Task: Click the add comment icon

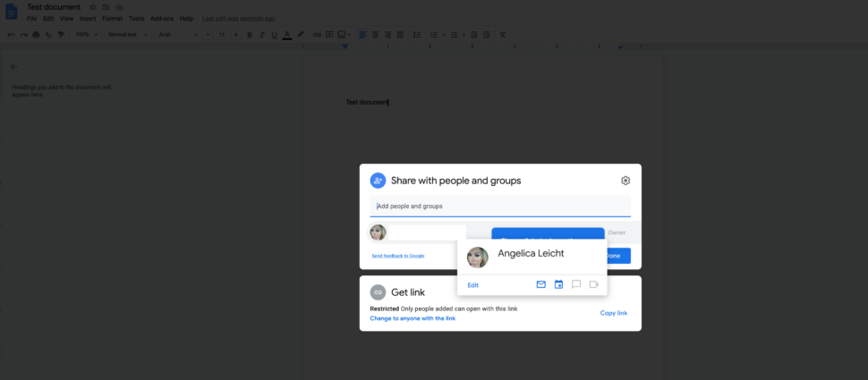Action: (329, 34)
